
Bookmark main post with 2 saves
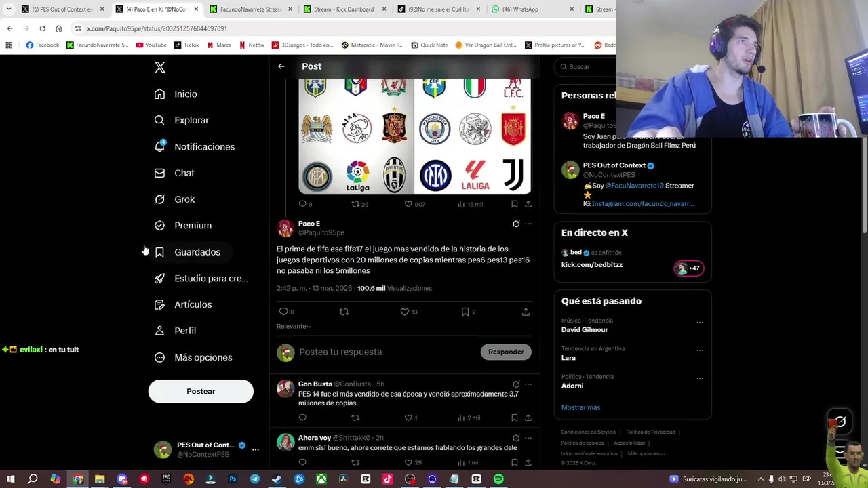[465, 312]
